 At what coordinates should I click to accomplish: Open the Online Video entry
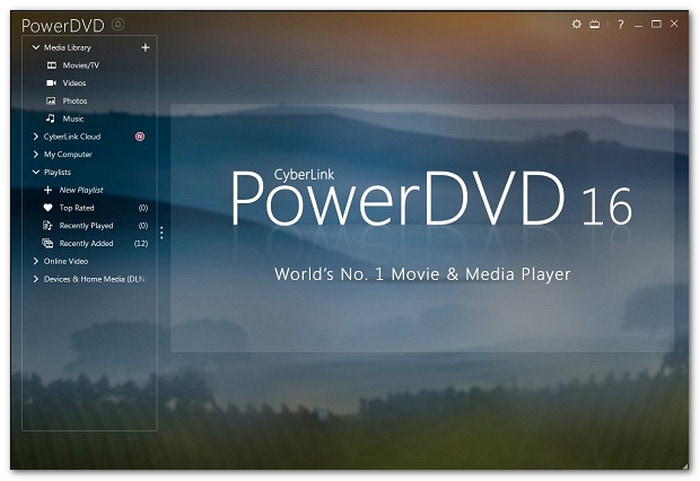pyautogui.click(x=66, y=261)
